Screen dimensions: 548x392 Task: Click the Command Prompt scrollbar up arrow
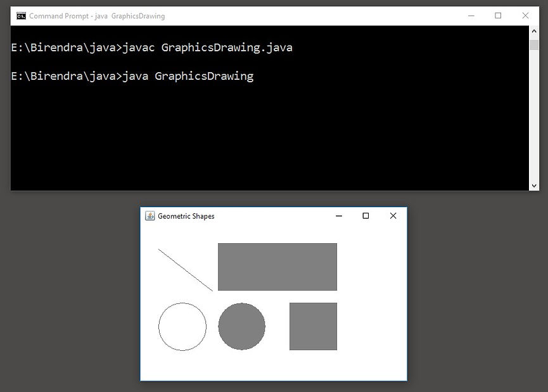[x=534, y=31]
